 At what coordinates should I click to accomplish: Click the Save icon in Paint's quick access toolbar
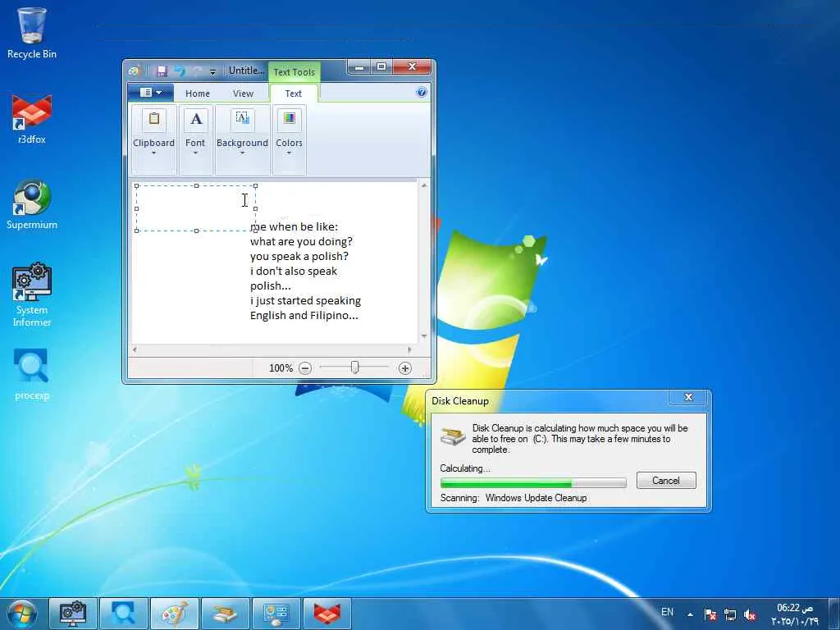pos(162,71)
